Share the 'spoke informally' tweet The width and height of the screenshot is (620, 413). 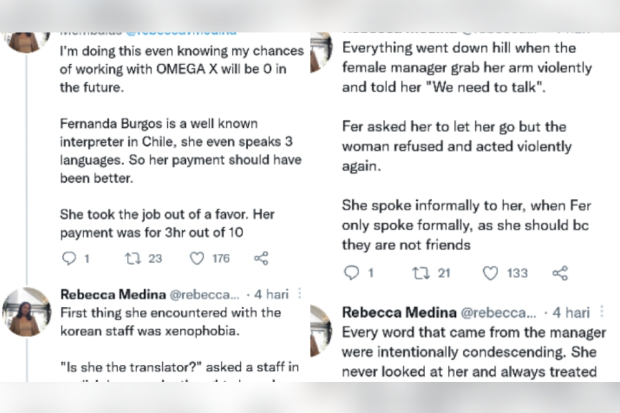tap(560, 273)
